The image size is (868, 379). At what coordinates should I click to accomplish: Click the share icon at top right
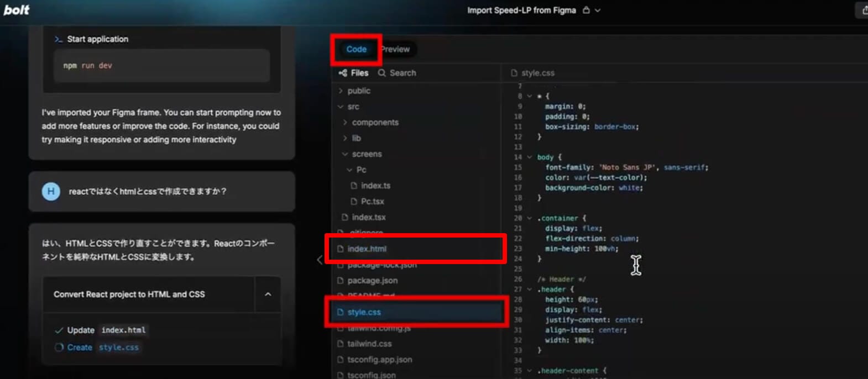click(864, 10)
